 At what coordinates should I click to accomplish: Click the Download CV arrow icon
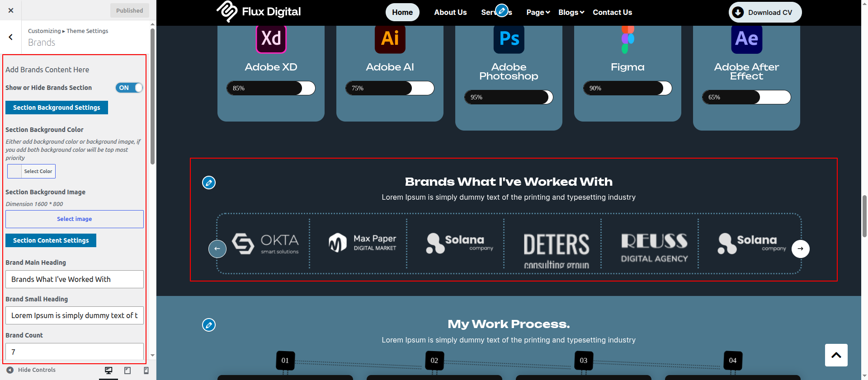click(x=738, y=12)
